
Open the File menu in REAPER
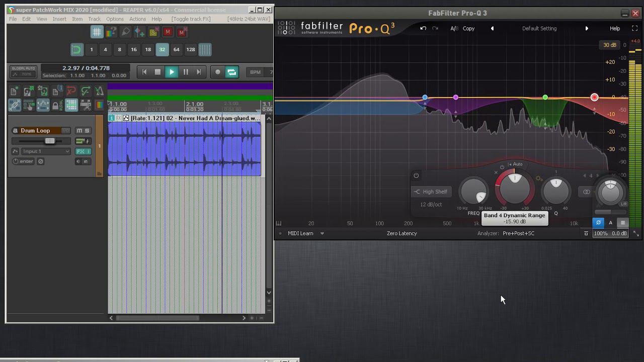tap(13, 19)
